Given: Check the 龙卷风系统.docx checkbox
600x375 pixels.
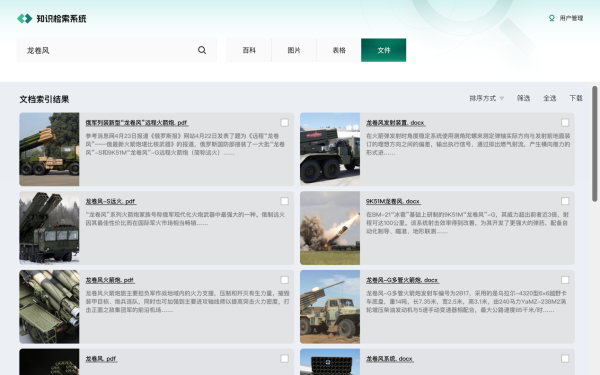Looking at the screenshot, I should pos(565,359).
